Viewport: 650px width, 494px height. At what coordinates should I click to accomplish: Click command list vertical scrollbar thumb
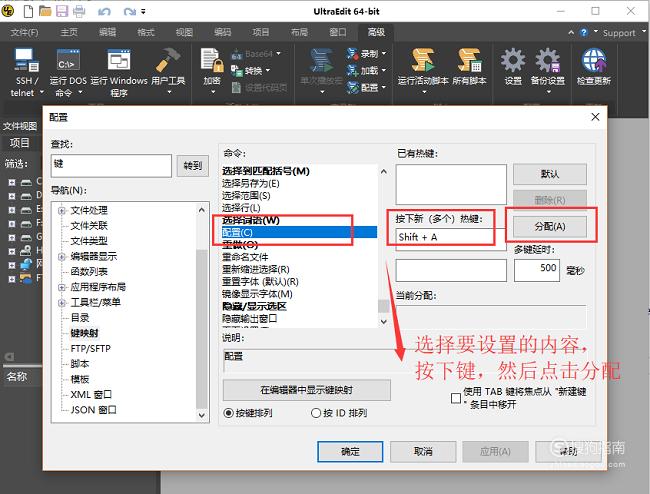383,306
